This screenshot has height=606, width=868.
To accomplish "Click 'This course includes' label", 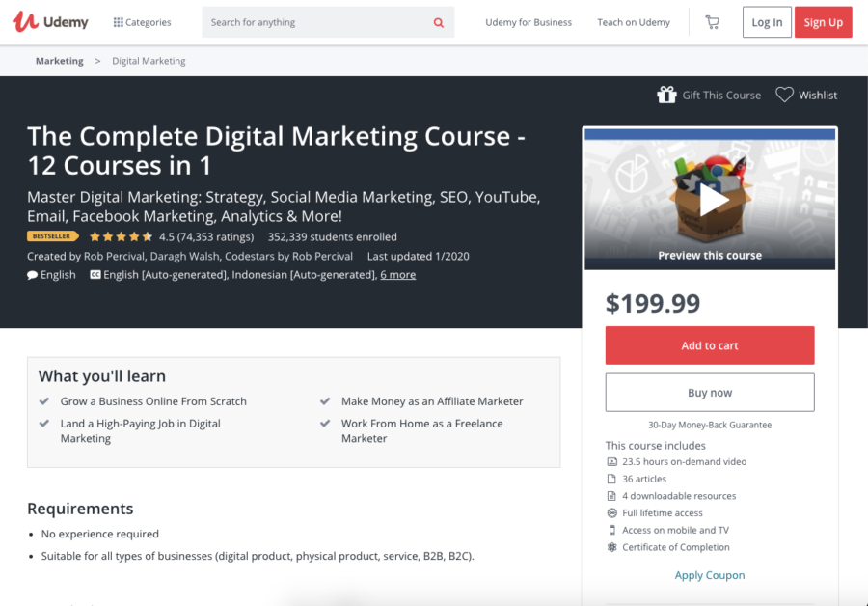I will [656, 446].
